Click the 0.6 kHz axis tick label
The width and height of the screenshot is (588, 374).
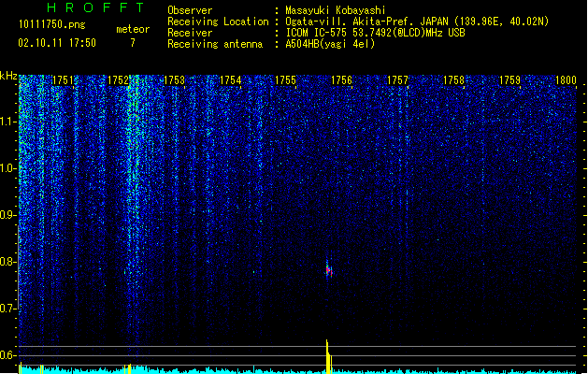(x=7, y=355)
